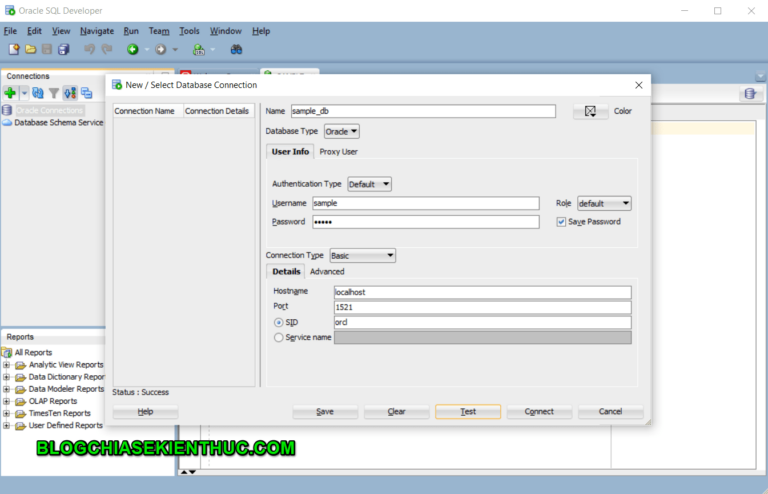
Task: Click the Oracle SQL Developer title bar icon
Action: pyautogui.click(x=10, y=10)
